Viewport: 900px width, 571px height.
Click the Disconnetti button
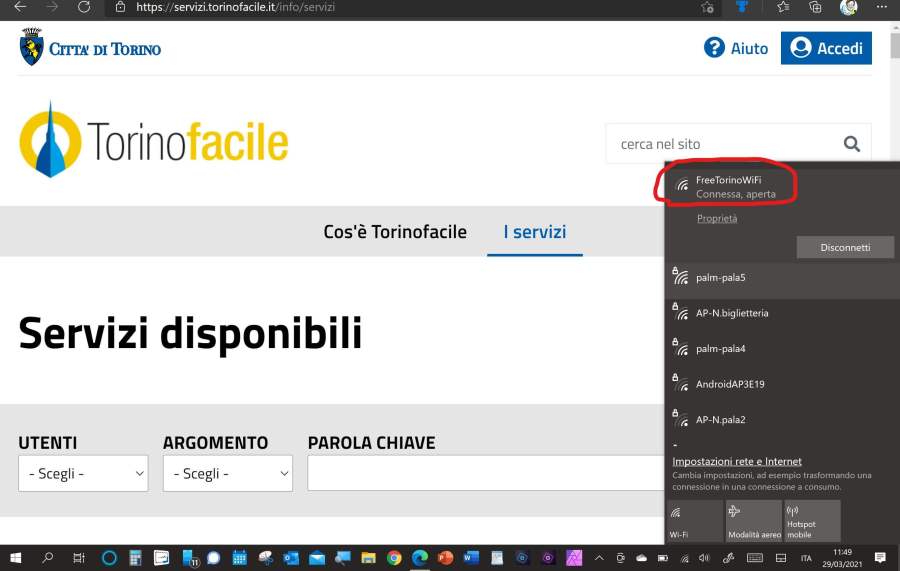(845, 248)
